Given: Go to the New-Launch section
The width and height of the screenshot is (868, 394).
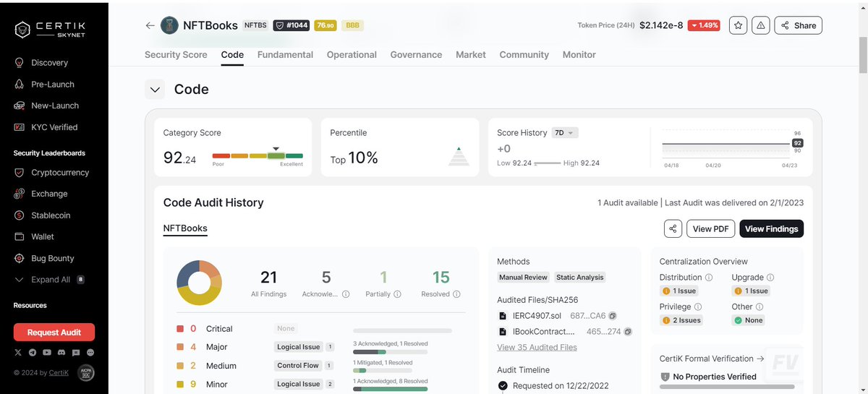Looking at the screenshot, I should point(46,106).
